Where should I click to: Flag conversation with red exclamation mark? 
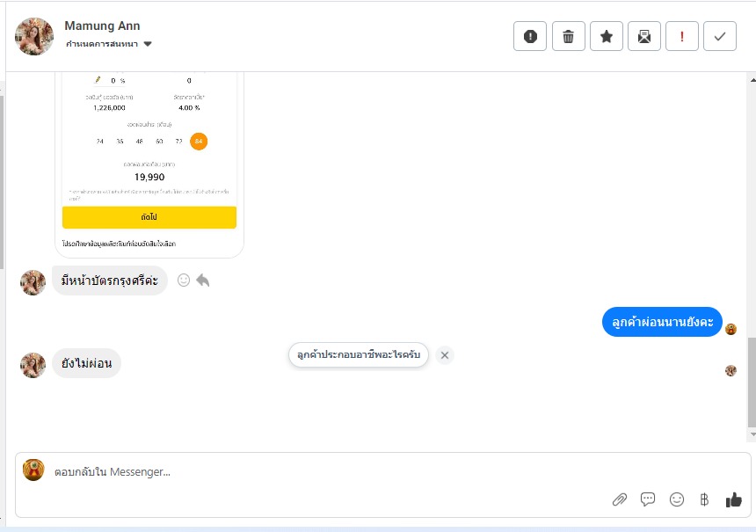point(682,36)
